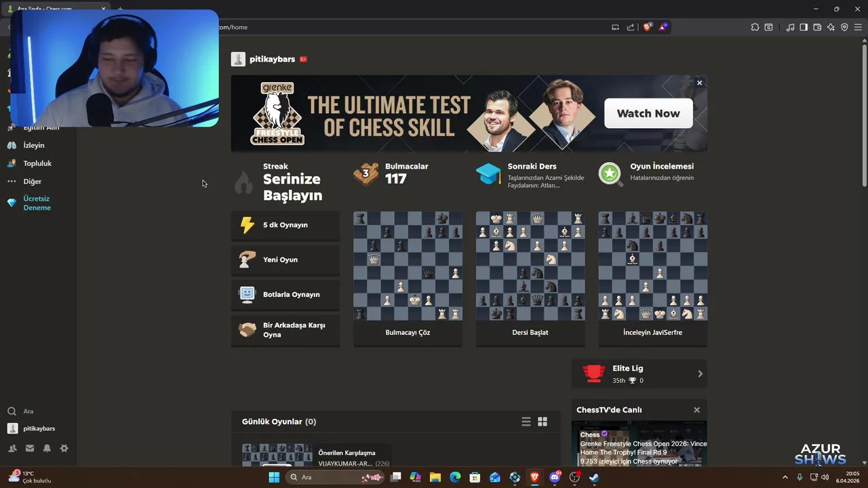Switch Günlük Oyunlar to list view
The height and width of the screenshot is (488, 868).
526,422
